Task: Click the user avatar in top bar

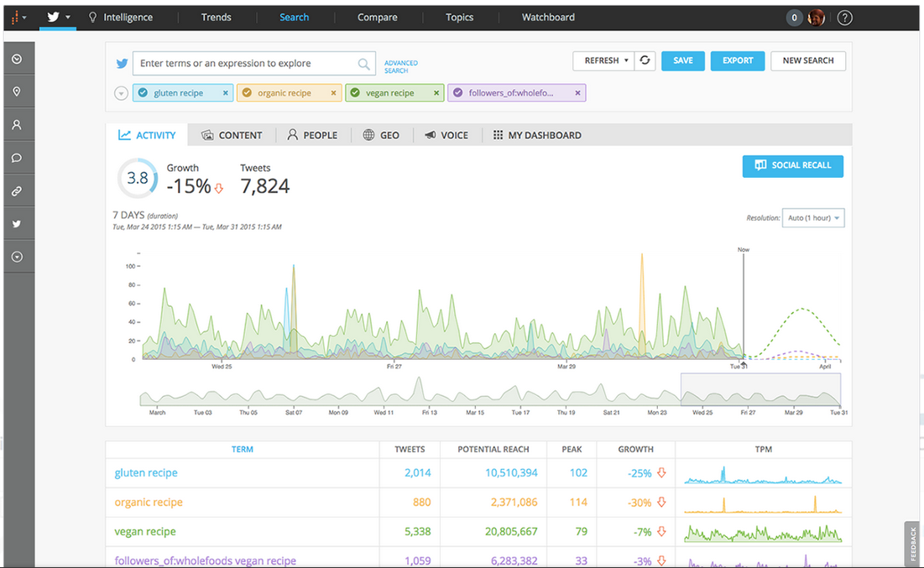Action: click(x=816, y=18)
